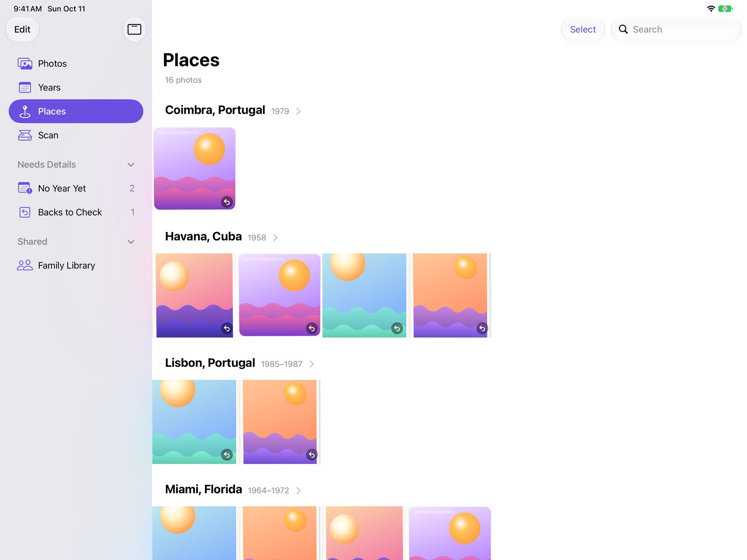747x560 pixels.
Task: Flip the second Lisbon photo over
Action: tap(312, 455)
